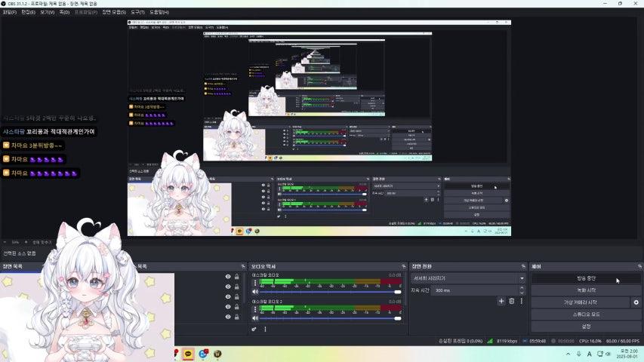
Task: Toggle the lock on the bottom source
Action: pyautogui.click(x=237, y=317)
